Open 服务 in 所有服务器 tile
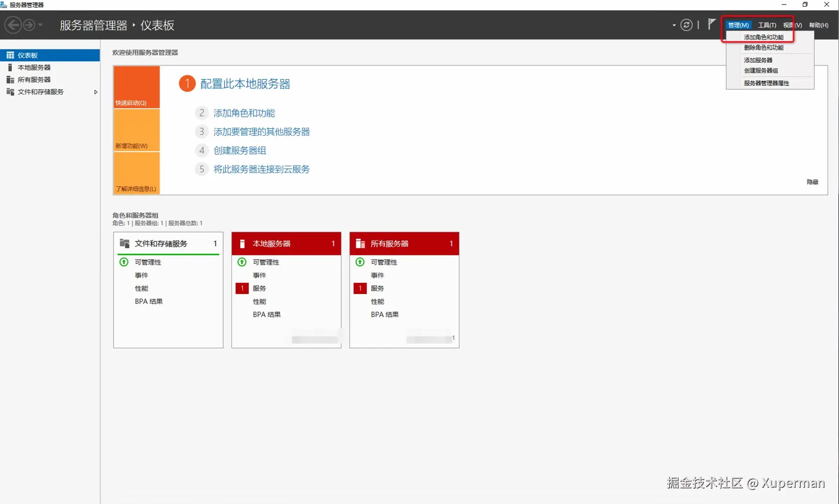The image size is (839, 504). pos(378,289)
